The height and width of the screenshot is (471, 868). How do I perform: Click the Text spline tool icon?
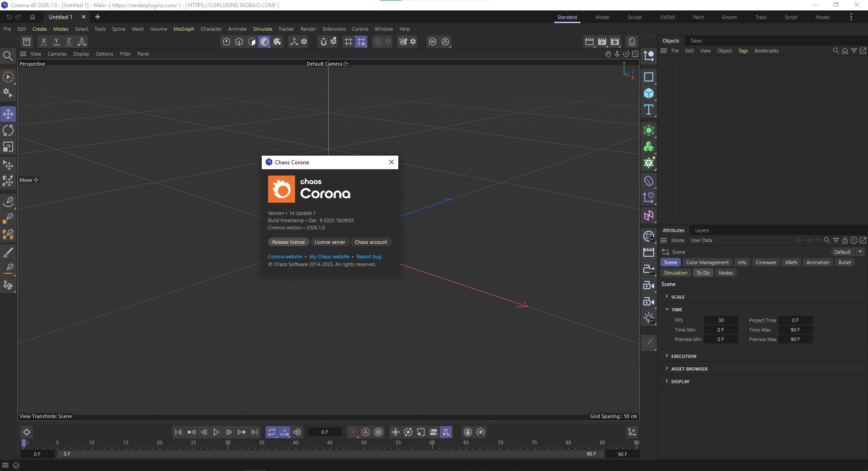[649, 110]
